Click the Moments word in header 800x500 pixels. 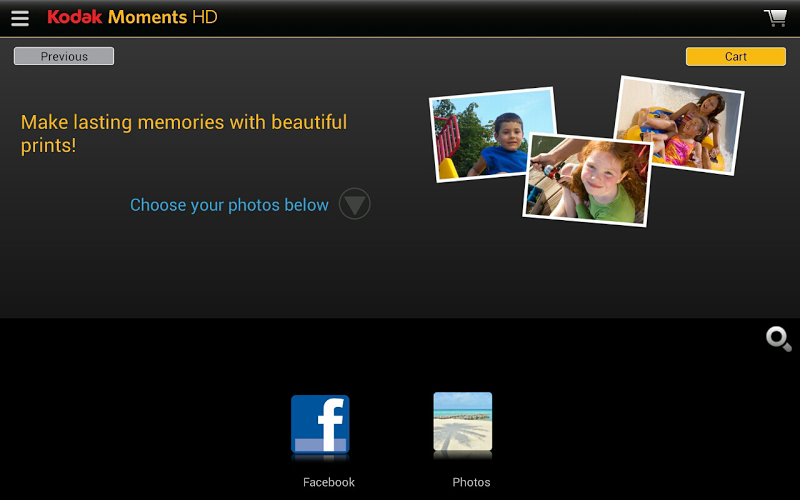pyautogui.click(x=147, y=17)
